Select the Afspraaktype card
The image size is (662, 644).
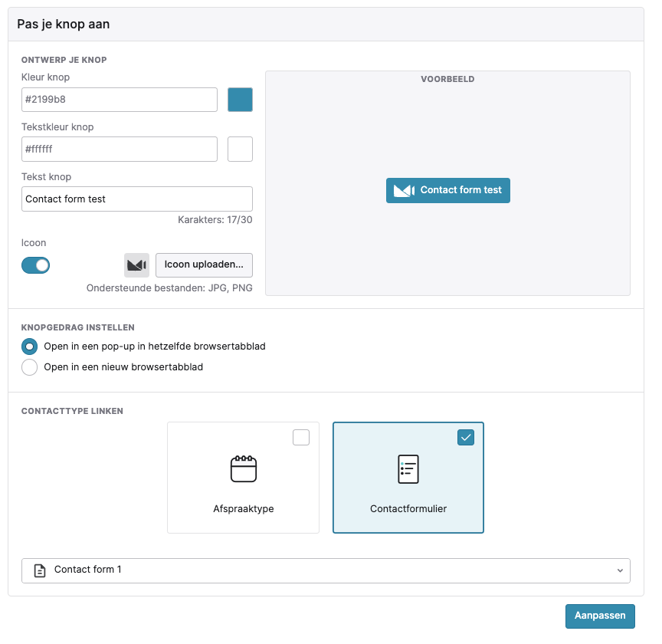(243, 478)
